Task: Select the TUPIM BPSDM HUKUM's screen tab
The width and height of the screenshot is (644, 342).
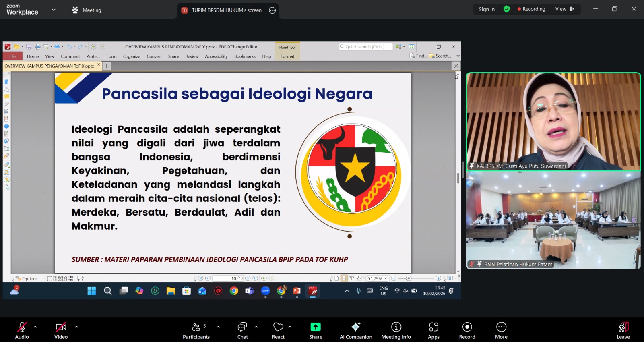Action: (226, 10)
